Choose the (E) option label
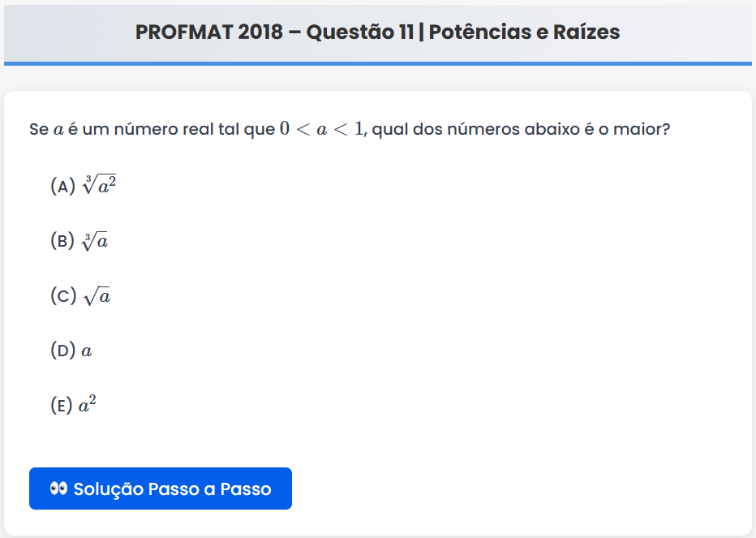 62,406
